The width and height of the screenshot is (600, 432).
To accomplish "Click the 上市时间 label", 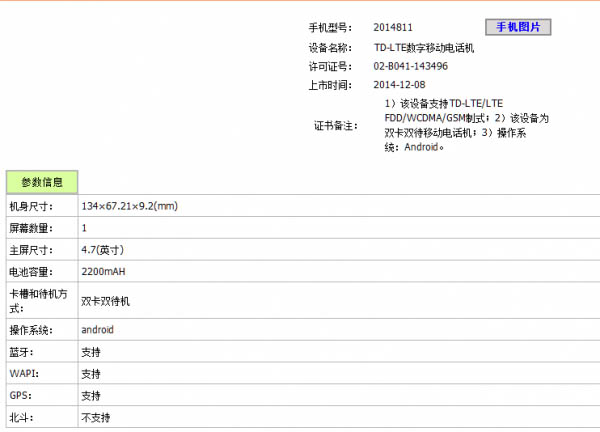I will 330,85.
